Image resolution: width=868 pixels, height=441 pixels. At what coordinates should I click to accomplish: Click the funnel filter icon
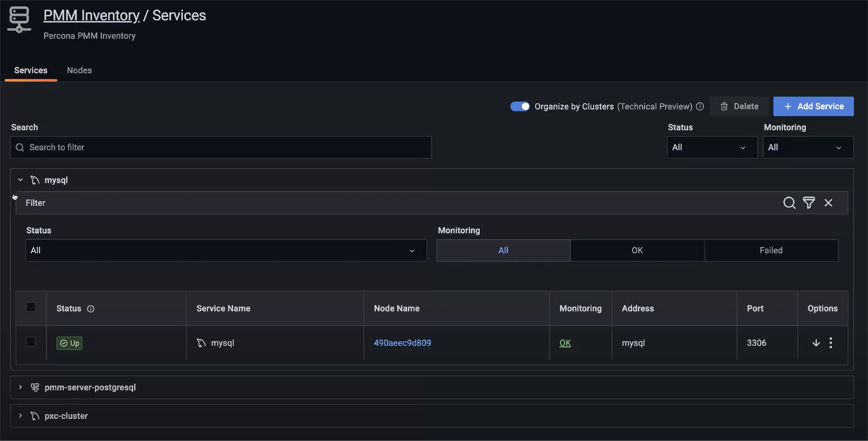coord(808,203)
